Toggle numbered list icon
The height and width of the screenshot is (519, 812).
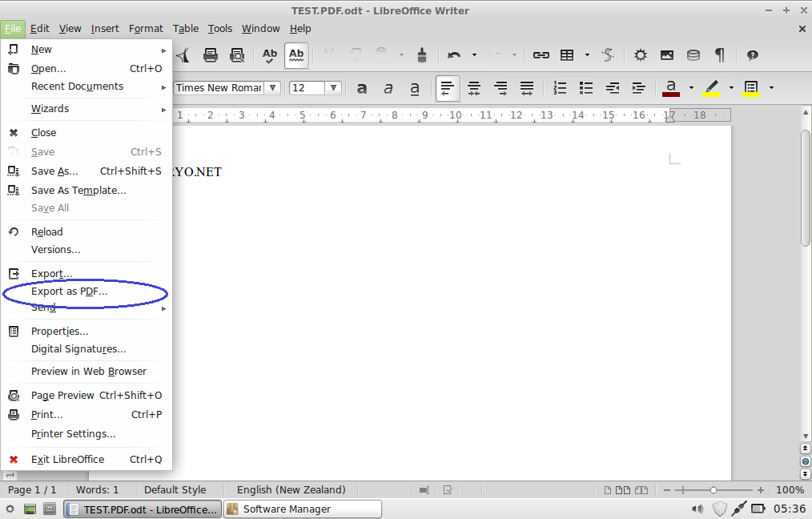click(559, 88)
